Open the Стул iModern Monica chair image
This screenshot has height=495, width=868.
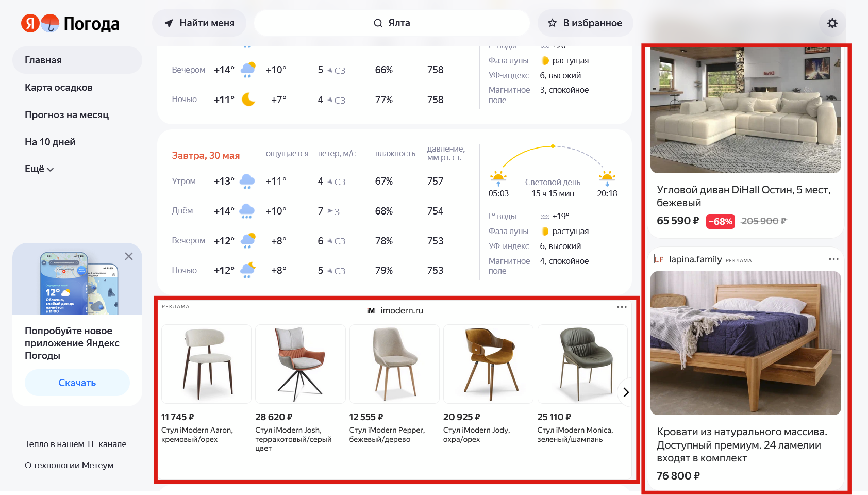coord(582,364)
